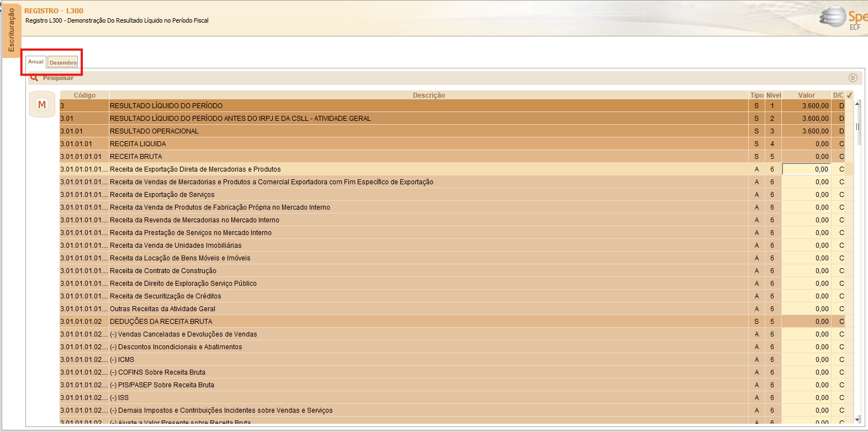Select row (-) Demais Impostos e Contribuições Incidentes
Viewport: 868px width, 432px height.
(x=456, y=410)
